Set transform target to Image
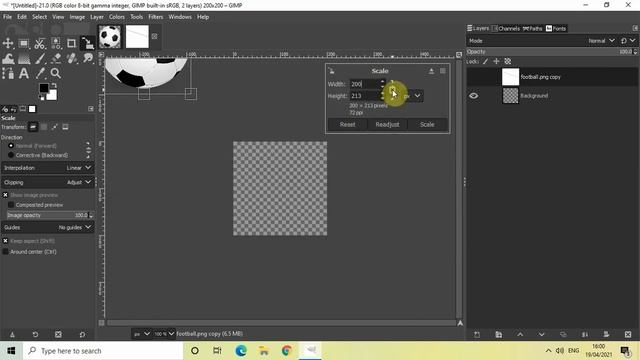The height and width of the screenshot is (360, 640). [x=65, y=127]
